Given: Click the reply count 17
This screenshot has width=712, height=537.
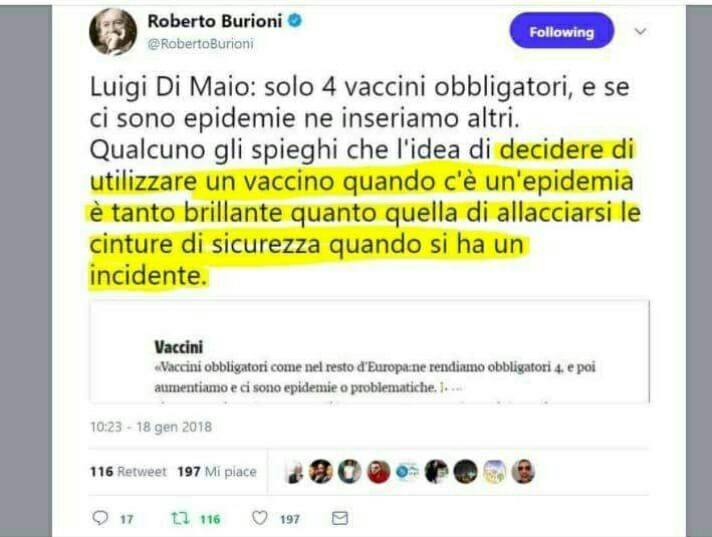Looking at the screenshot, I should (127, 519).
